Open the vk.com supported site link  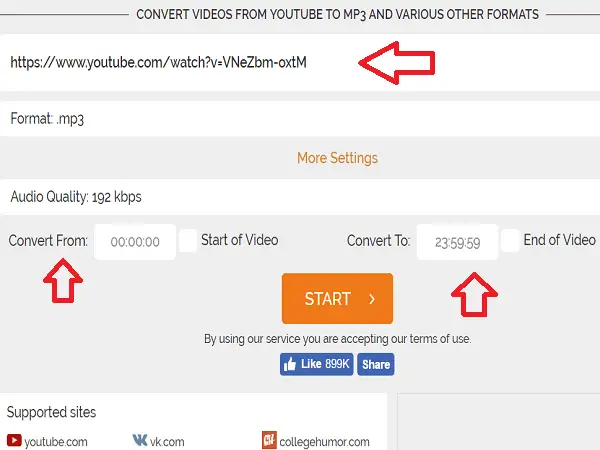point(167,442)
